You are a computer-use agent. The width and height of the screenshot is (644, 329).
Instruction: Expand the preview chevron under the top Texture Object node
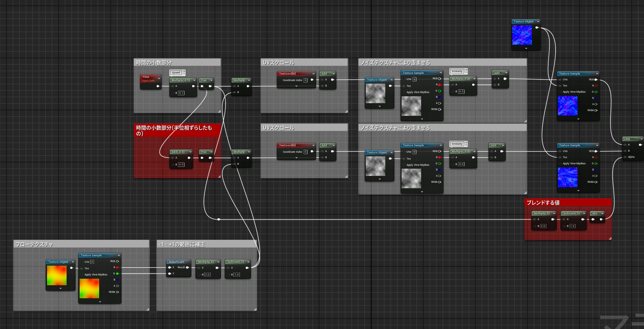tap(525, 48)
